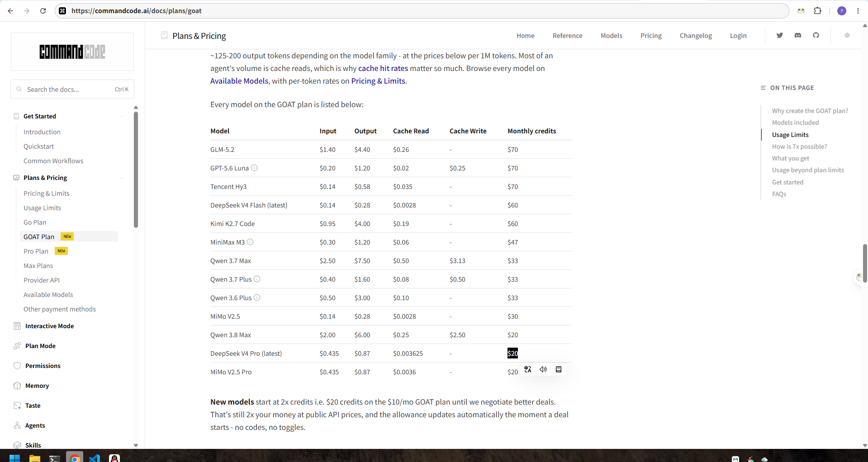Open Pro Plan in the sidebar
This screenshot has height=462, width=868.
[x=36, y=251]
